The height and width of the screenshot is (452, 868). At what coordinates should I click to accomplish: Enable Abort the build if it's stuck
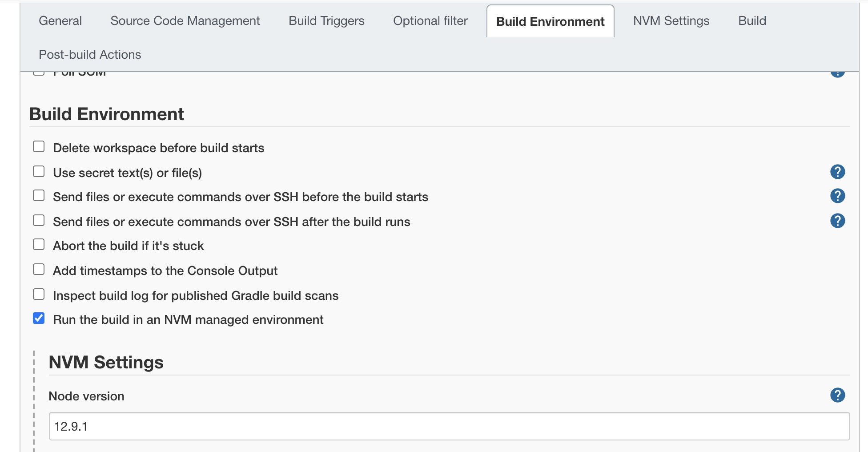39,245
